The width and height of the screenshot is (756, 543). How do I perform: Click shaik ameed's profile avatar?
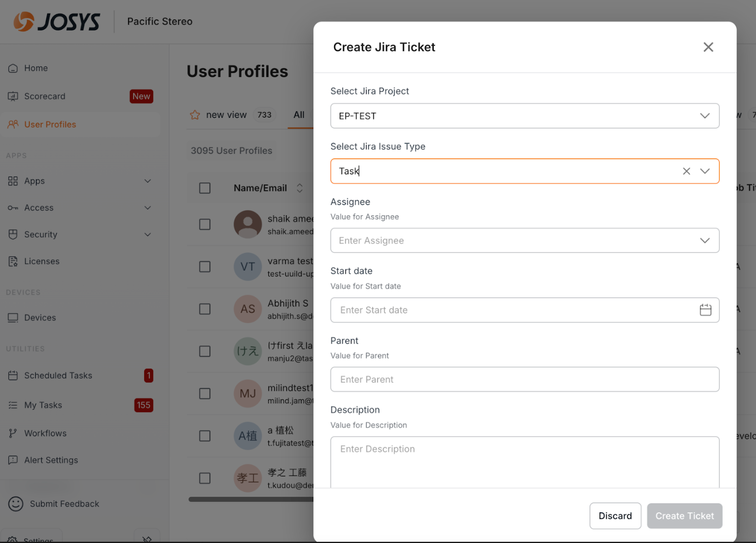tap(248, 224)
